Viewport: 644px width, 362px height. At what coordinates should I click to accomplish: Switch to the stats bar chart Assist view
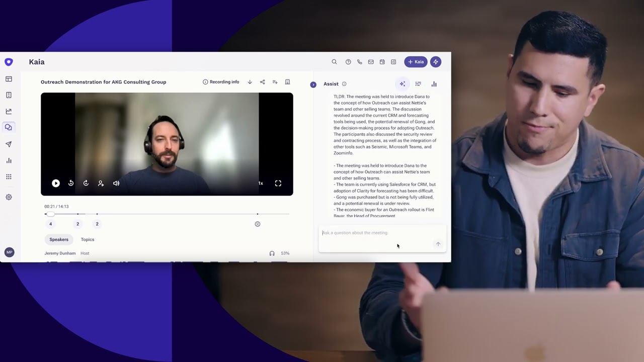click(x=434, y=84)
